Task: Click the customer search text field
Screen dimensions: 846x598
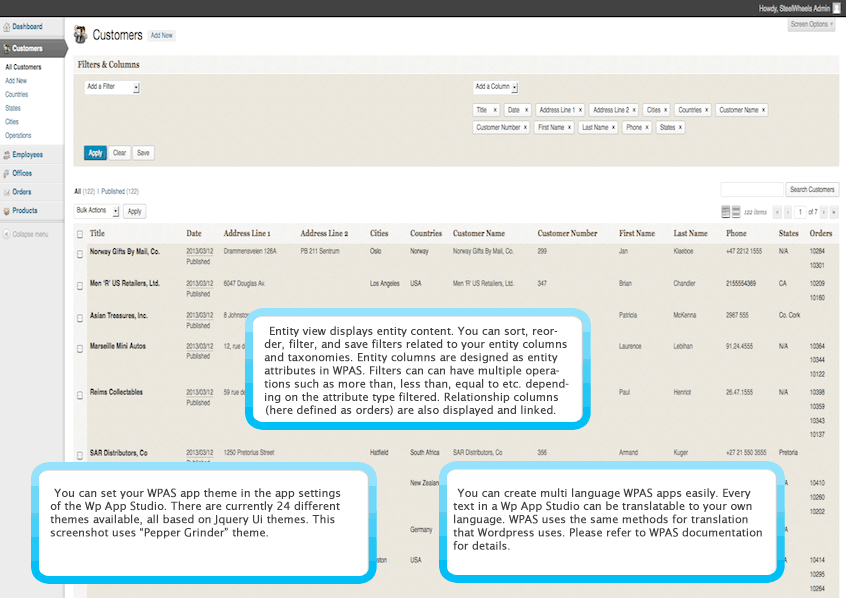Action: 751,189
